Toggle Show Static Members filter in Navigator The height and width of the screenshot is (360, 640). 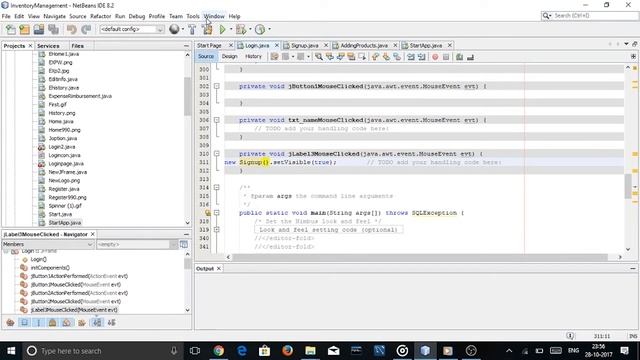38,323
